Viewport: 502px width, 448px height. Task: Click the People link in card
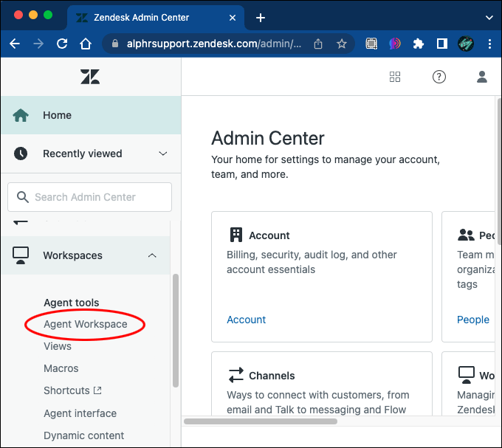click(x=473, y=320)
